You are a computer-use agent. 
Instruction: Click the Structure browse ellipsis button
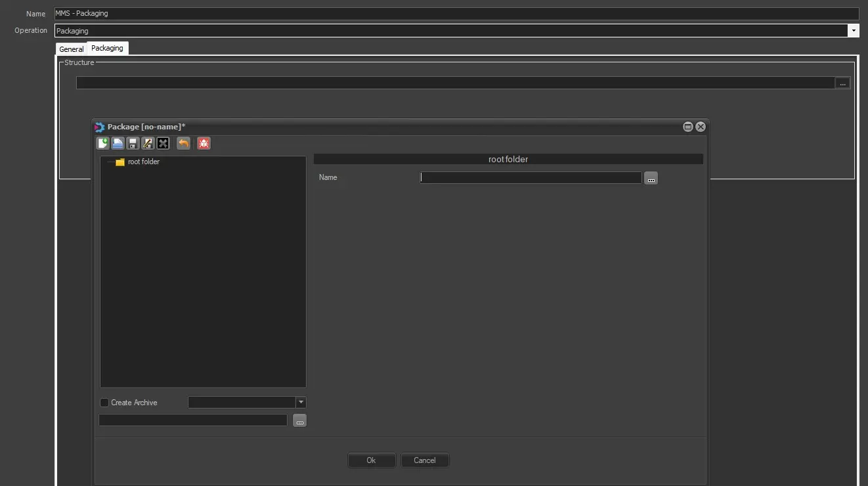click(842, 83)
